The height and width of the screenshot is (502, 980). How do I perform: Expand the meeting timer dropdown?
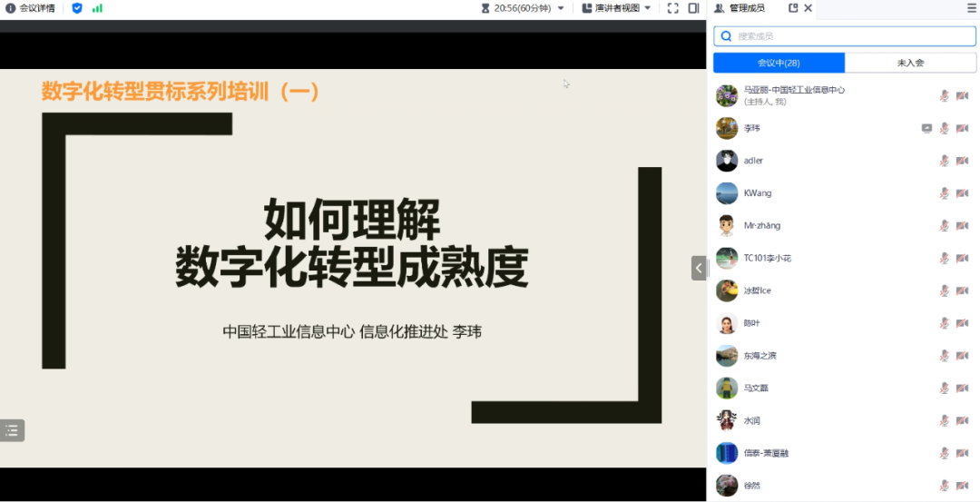tap(561, 8)
